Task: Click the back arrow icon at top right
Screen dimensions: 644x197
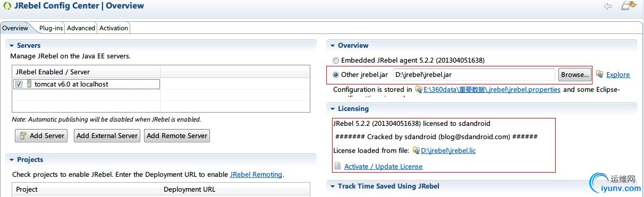Action: coord(608,6)
